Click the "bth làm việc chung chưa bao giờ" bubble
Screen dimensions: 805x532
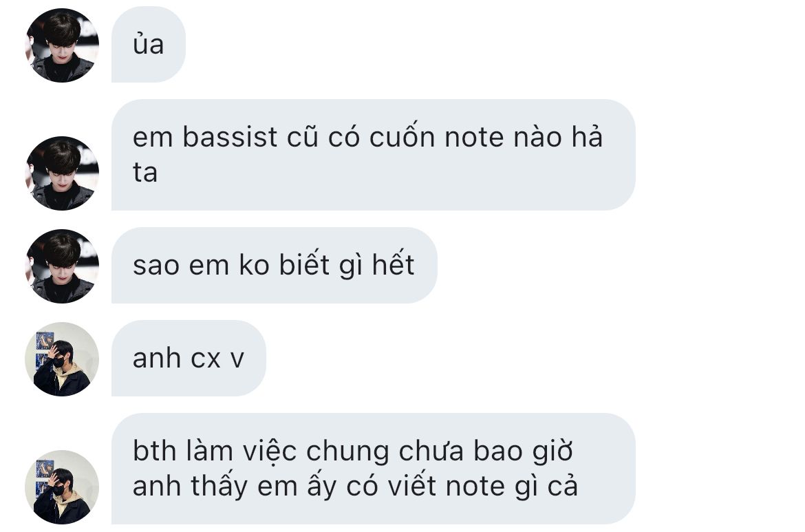pyautogui.click(x=373, y=469)
